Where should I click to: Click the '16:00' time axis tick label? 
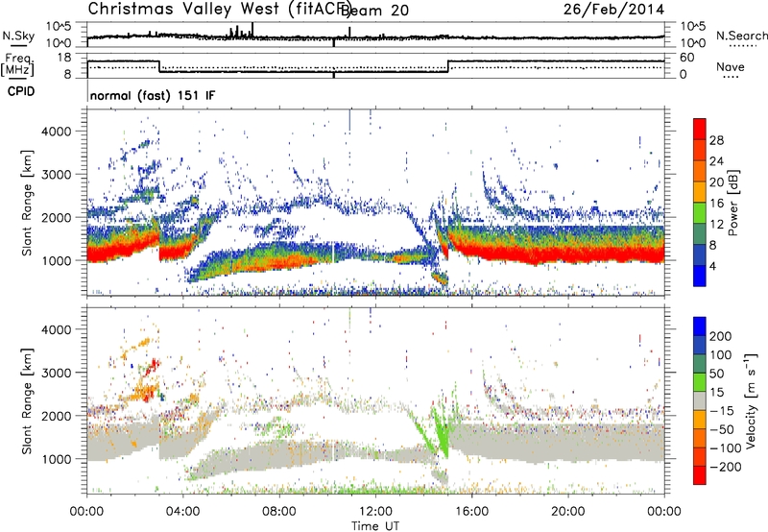click(x=471, y=511)
